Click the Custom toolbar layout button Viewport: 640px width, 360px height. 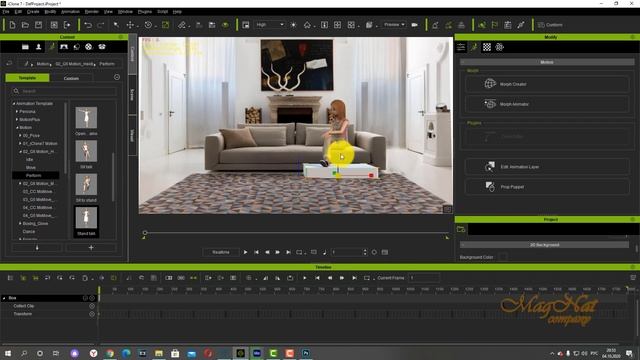550,25
